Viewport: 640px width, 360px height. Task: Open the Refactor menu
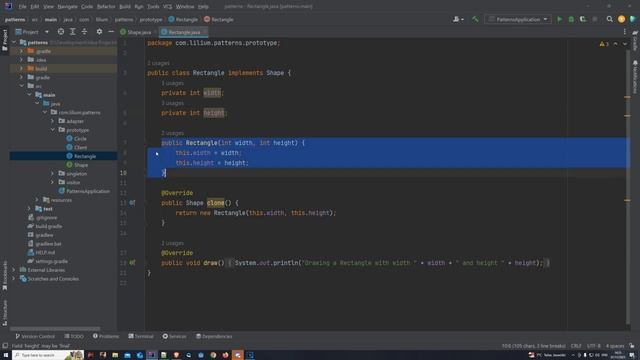click(106, 7)
